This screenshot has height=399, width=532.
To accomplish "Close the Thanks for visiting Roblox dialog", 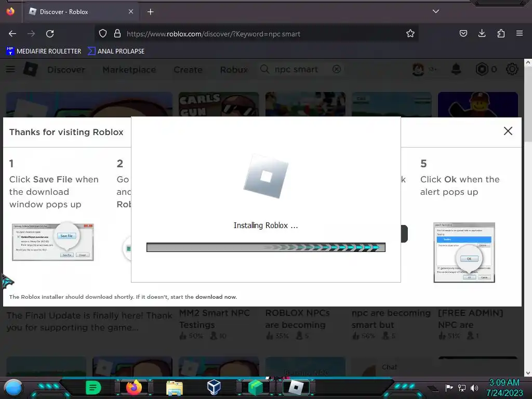I will click(x=508, y=131).
